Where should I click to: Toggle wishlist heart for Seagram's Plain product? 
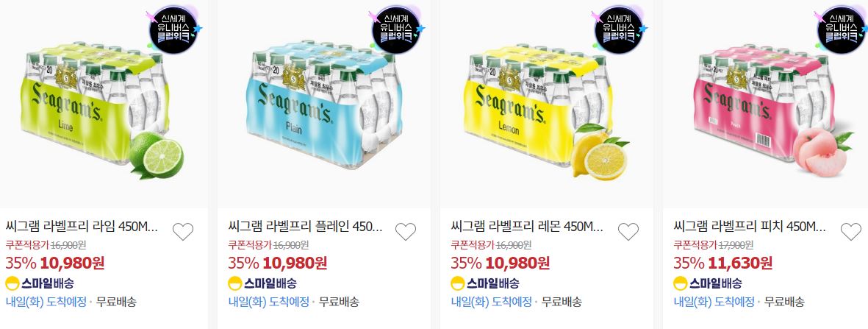click(x=405, y=231)
